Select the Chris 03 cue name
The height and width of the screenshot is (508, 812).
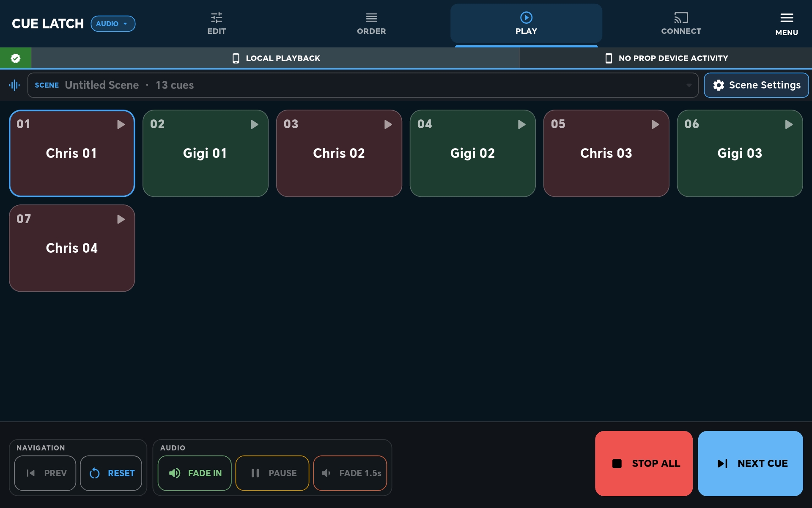(606, 153)
